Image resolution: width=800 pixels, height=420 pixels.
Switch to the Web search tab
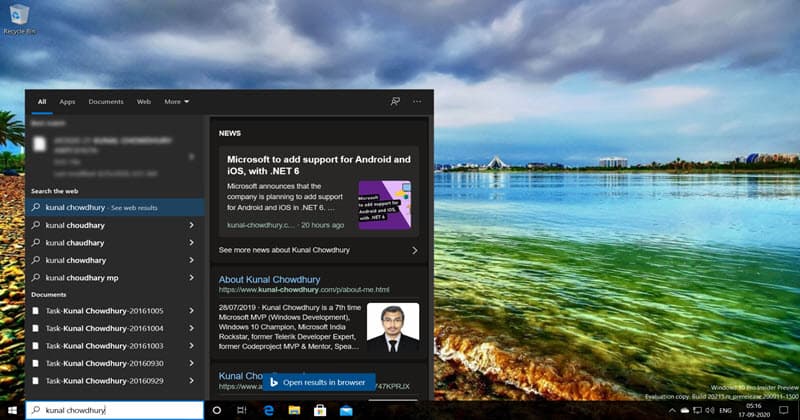tap(143, 102)
